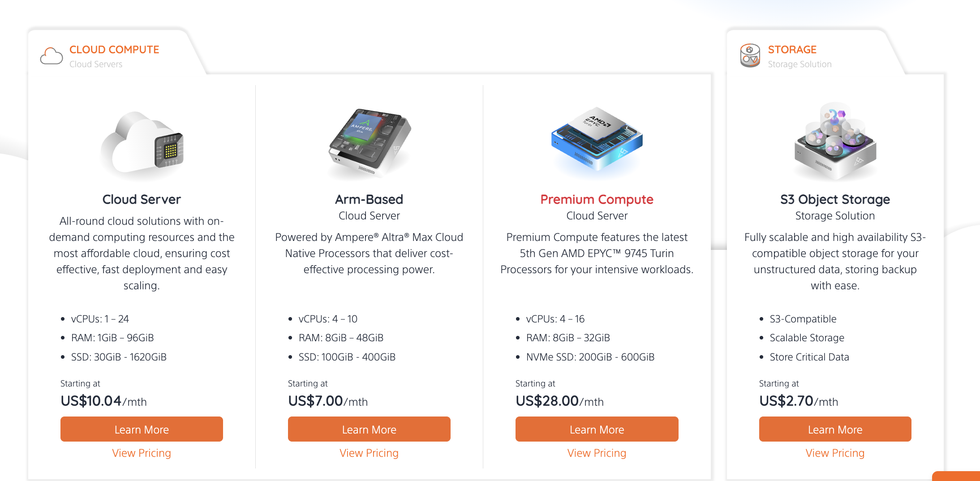Click the orange widget in the bottom-right corner
This screenshot has height=481, width=980.
957,477
